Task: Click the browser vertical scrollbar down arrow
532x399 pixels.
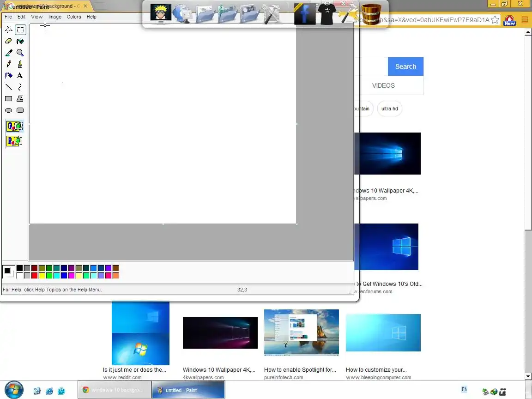Action: click(x=527, y=376)
